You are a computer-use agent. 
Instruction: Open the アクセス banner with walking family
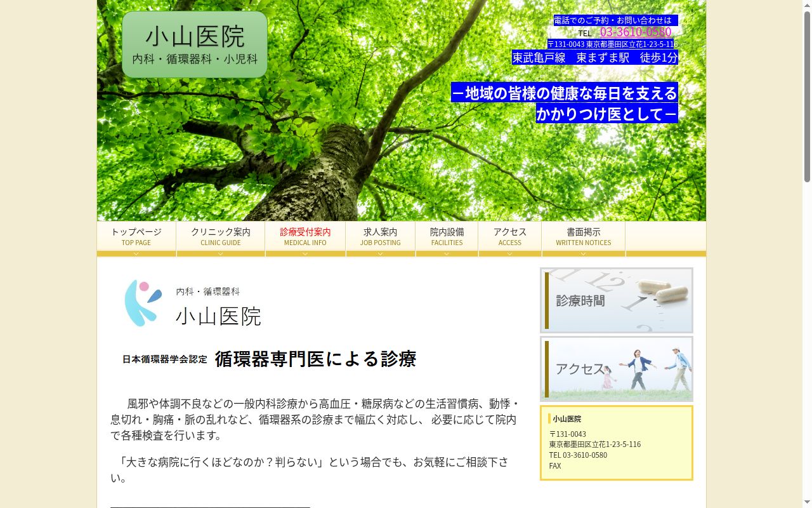[x=617, y=369]
